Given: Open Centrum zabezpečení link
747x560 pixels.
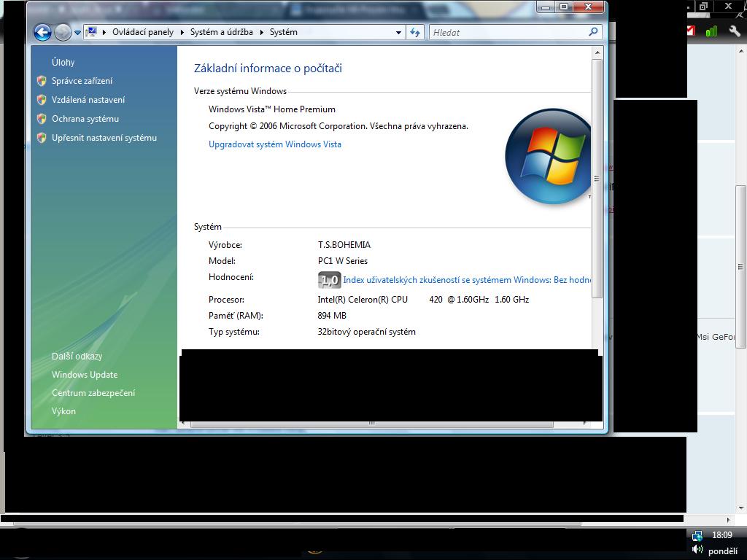Looking at the screenshot, I should click(93, 393).
